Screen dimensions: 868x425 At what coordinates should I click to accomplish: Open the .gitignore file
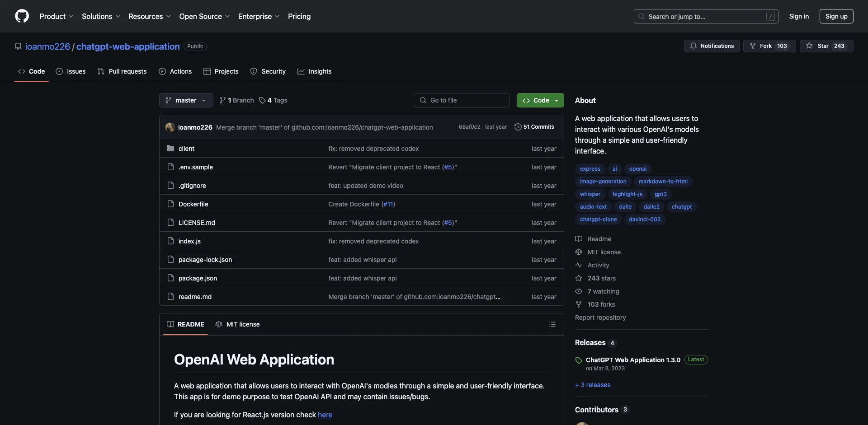(192, 186)
